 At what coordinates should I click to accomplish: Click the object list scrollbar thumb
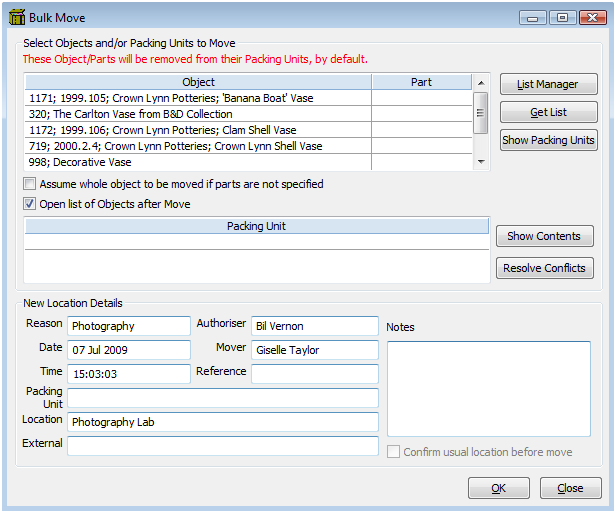pos(481,113)
